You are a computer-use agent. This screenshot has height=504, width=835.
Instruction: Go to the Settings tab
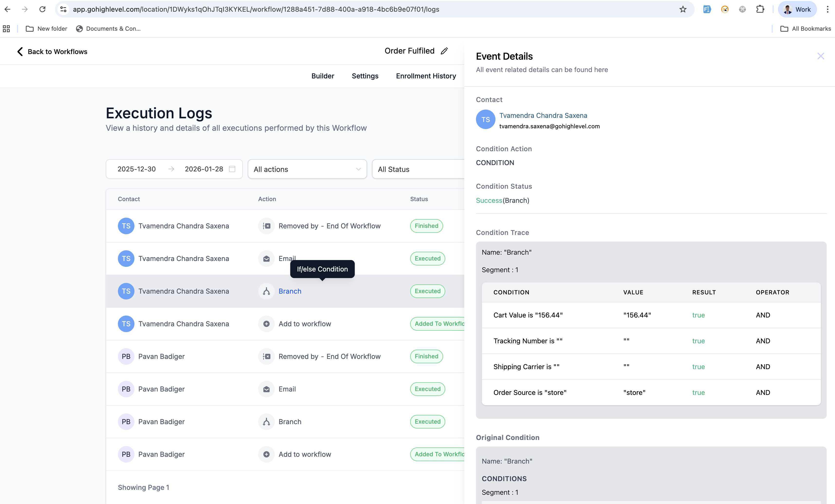tap(365, 76)
